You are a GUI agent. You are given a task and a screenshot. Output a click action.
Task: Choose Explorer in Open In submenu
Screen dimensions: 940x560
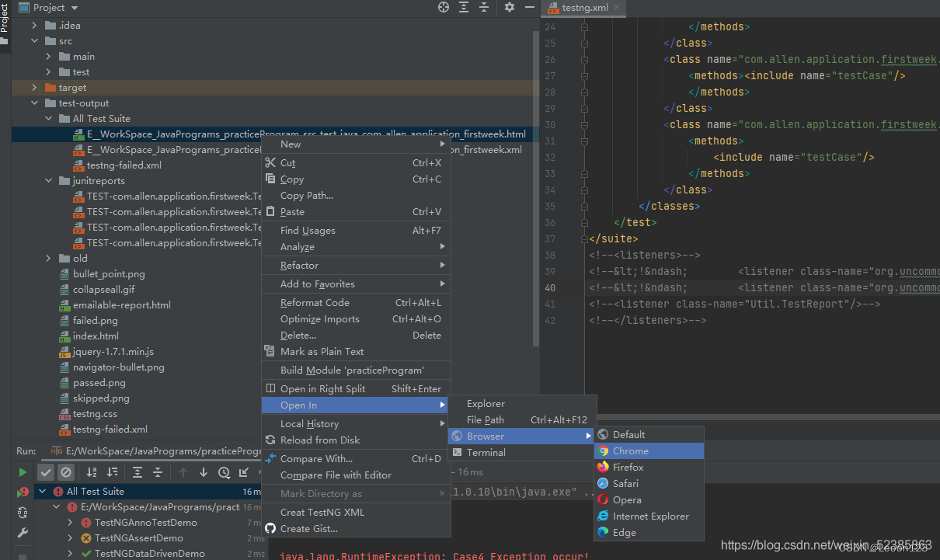(522, 404)
